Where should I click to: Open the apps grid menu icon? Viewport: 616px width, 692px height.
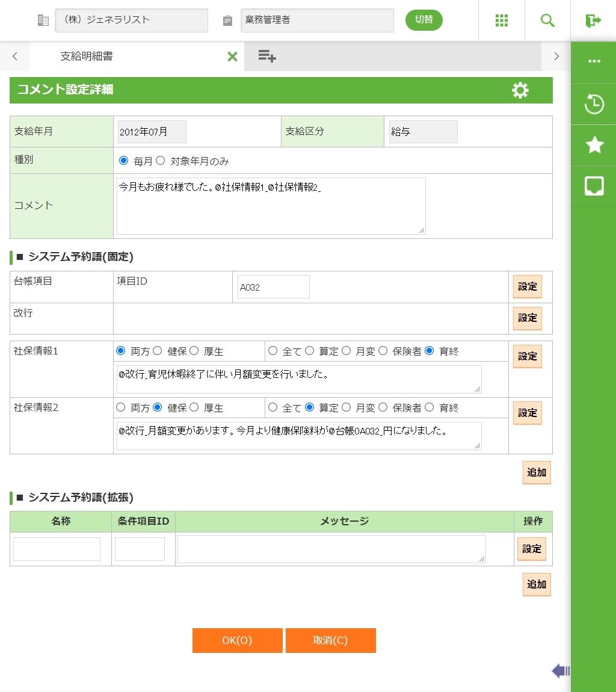(502, 20)
